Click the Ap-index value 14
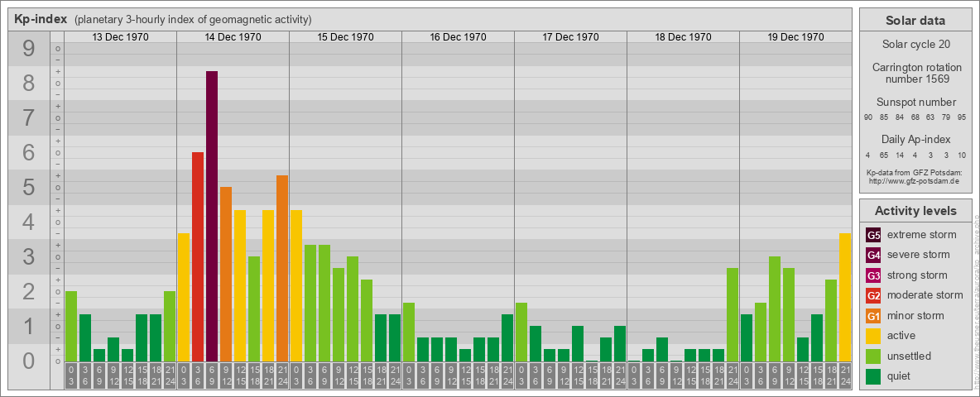This screenshot has height=397, width=980. pos(900,155)
